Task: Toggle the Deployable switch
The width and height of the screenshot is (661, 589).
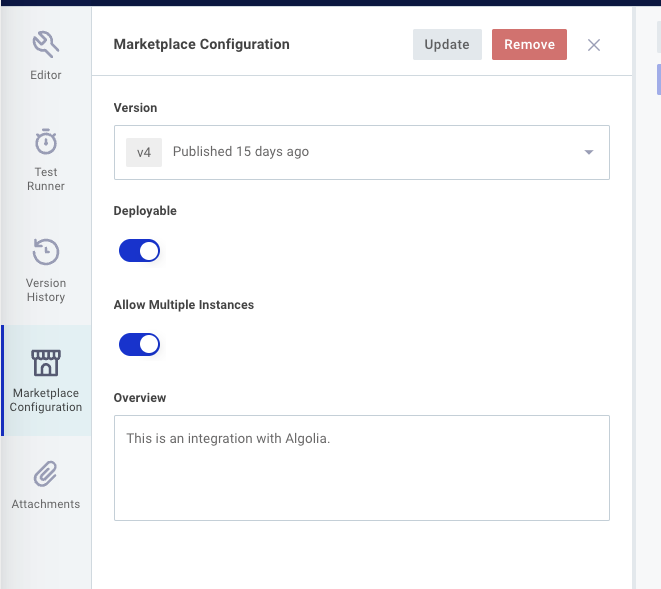Action: (139, 251)
